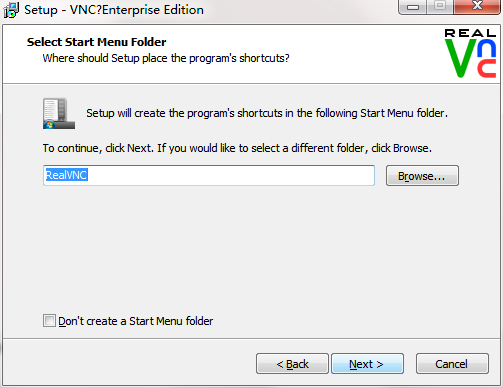Screen dimensions: 503x388
Task: Click inside the RealVNC folder name field
Action: tap(209, 175)
